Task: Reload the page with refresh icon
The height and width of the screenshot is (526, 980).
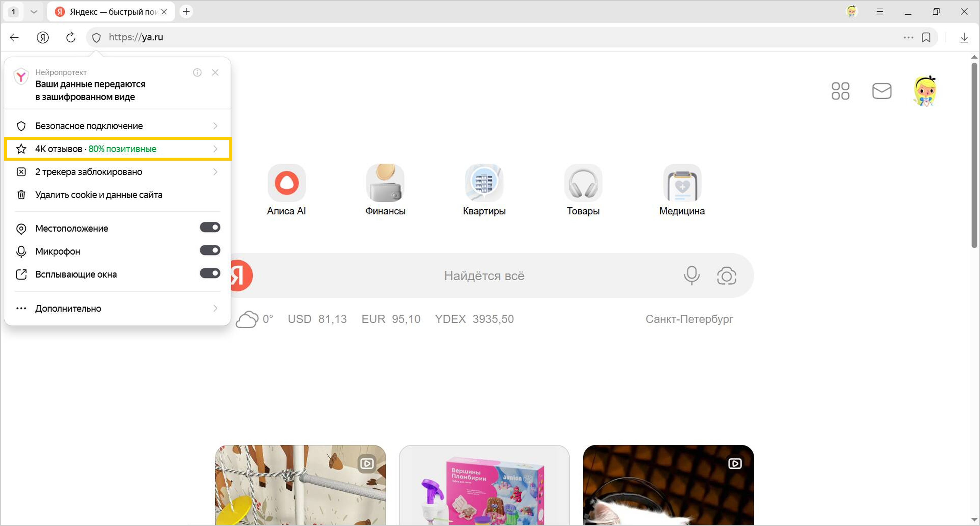Action: coord(71,37)
